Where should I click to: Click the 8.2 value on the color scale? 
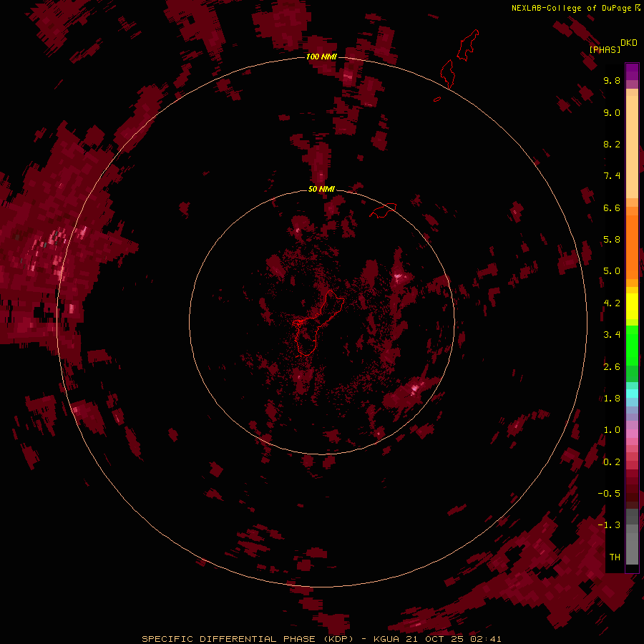612,144
